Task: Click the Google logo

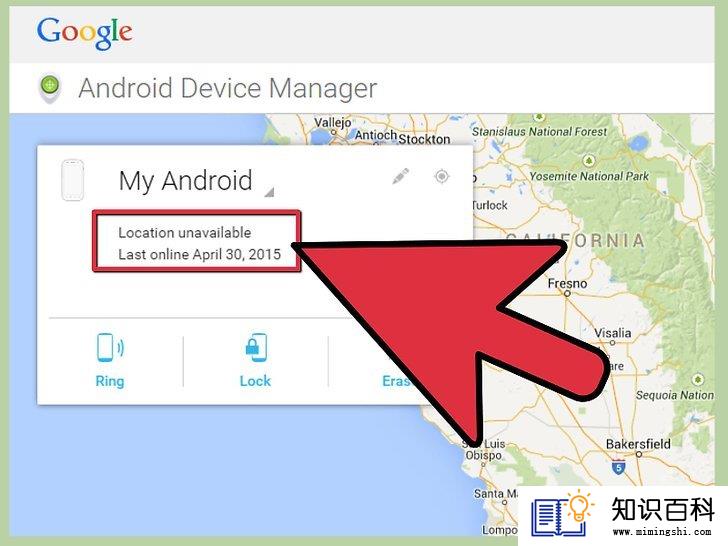Action: (x=84, y=32)
